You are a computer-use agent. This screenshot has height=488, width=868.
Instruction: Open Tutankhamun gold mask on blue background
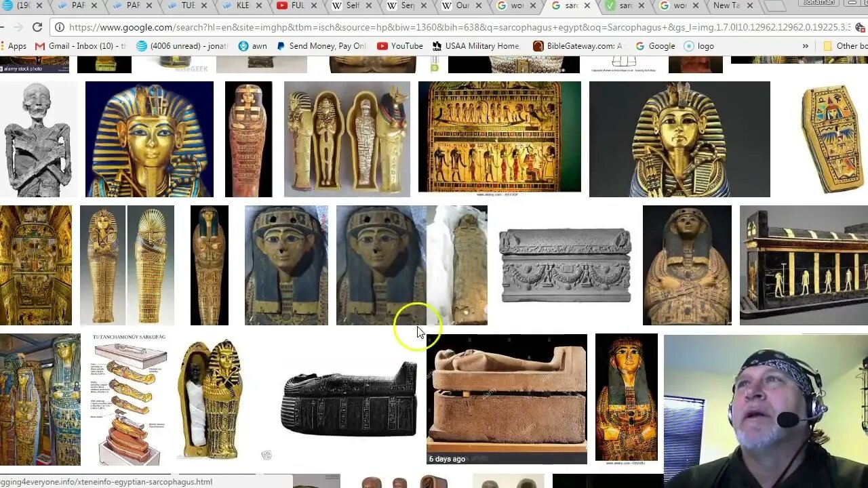(x=149, y=139)
